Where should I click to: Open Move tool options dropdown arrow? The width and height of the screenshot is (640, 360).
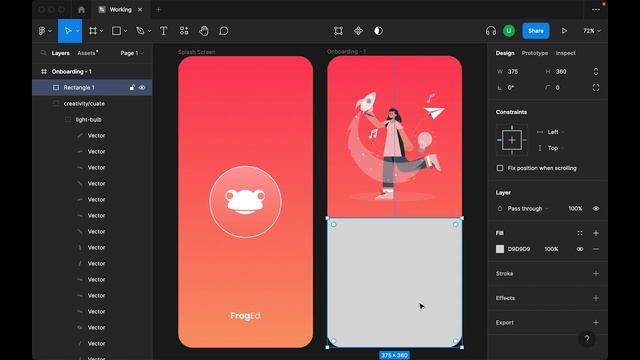[77, 31]
